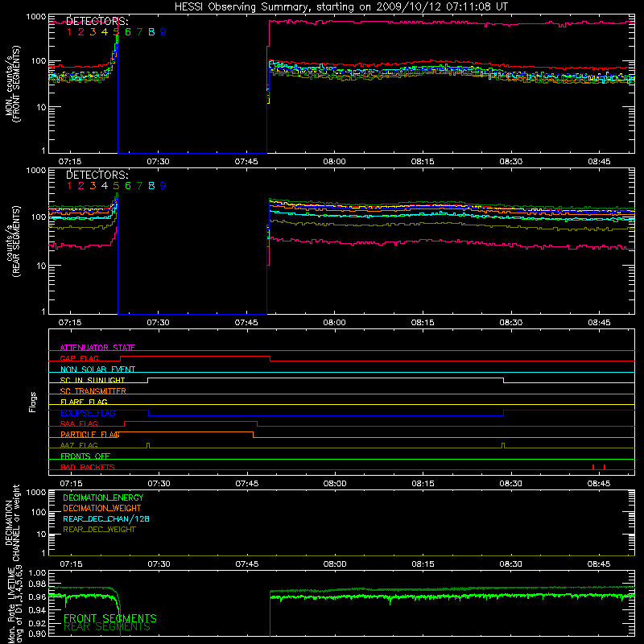Click the FRONTS_OFF flag label
The image size is (644, 644).
click(x=85, y=456)
